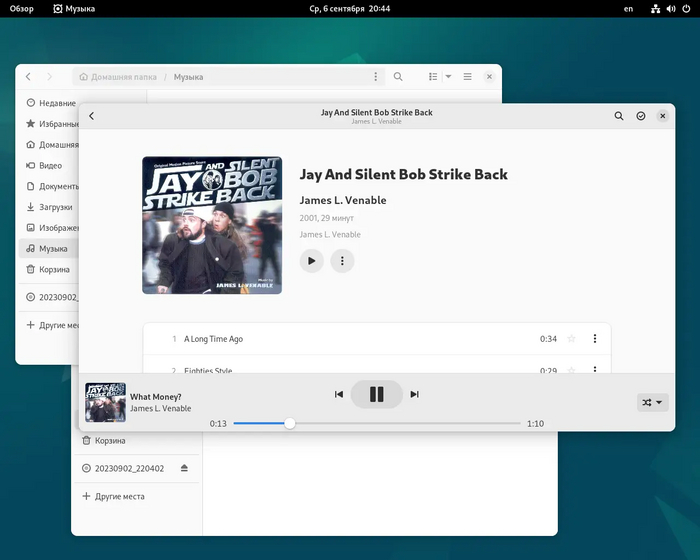Open Видео in the Files sidebar
This screenshot has width=700, height=560.
click(51, 165)
